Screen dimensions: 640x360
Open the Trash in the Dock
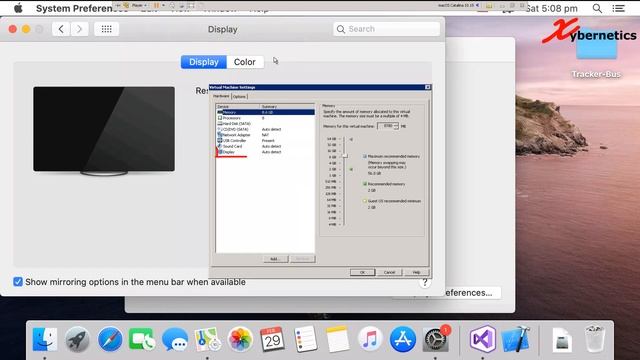pos(595,339)
